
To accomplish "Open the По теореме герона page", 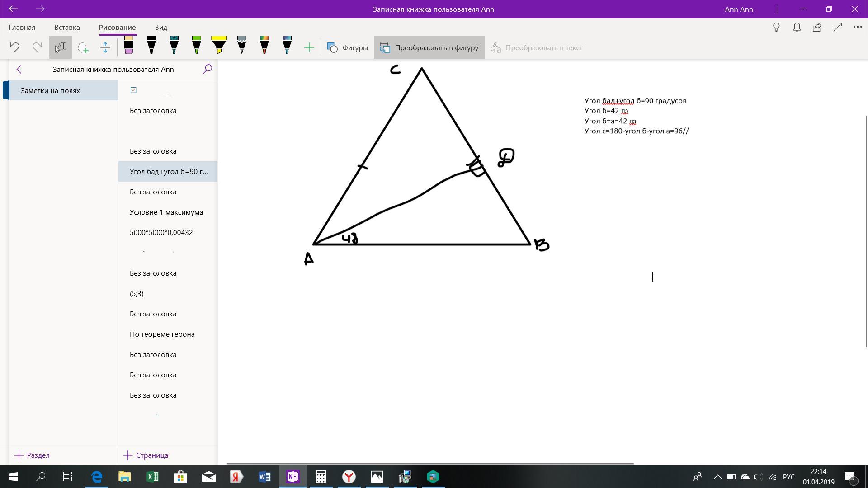I will [x=162, y=334].
